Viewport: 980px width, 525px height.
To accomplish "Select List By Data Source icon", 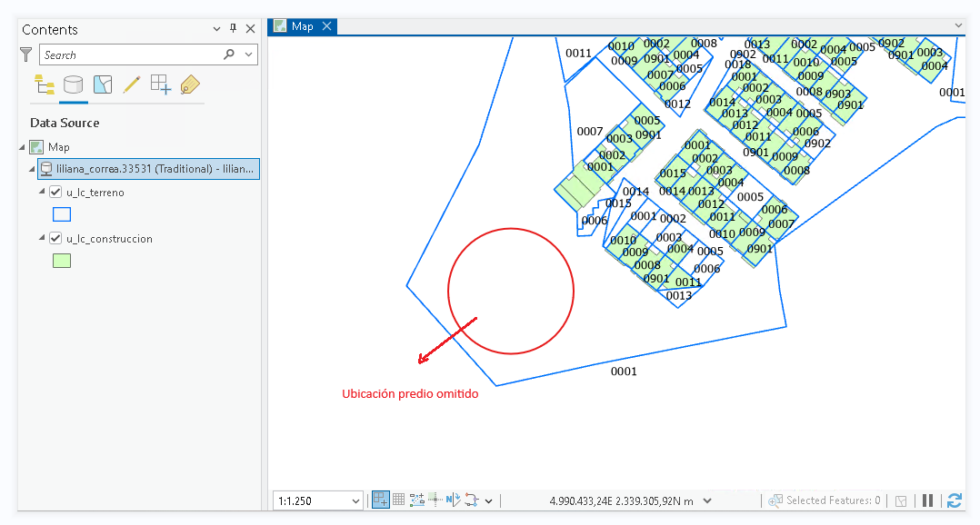I will (73, 84).
